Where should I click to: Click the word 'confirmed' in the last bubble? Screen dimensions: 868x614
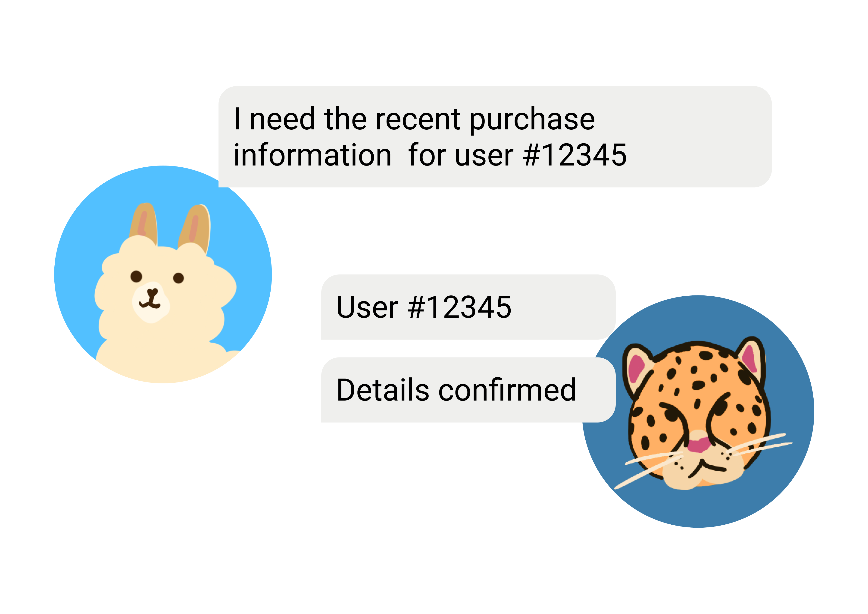click(507, 390)
